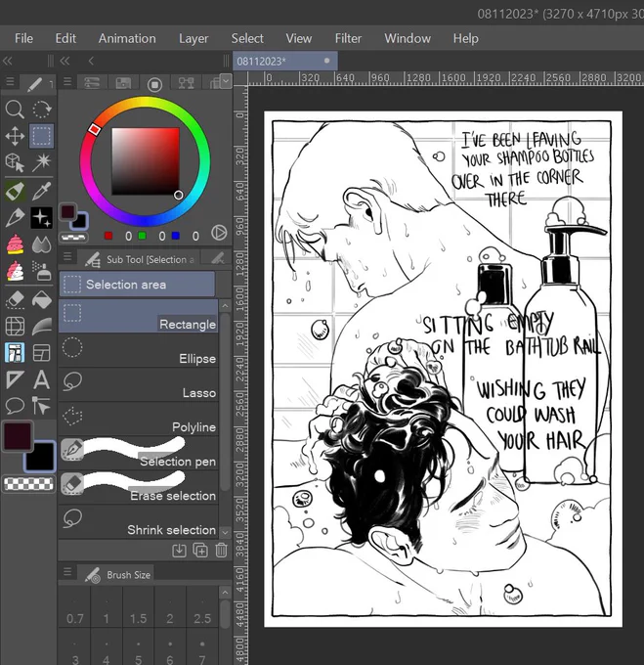Click the duplicate sub tool icon
The width and height of the screenshot is (644, 665).
[x=200, y=550]
